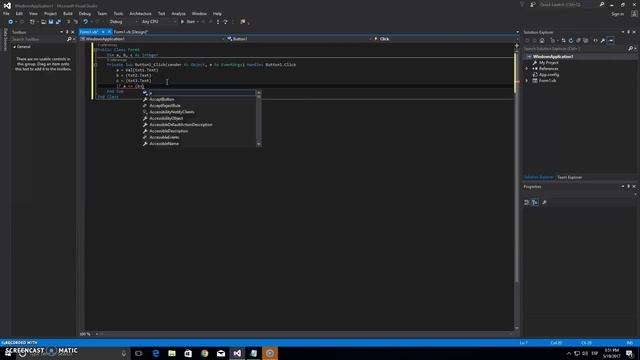Click the Quick Launch search icon

(602, 4)
